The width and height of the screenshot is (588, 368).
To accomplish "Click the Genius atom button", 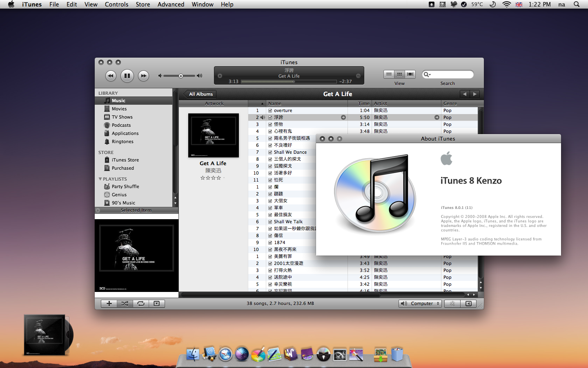I will pos(452,303).
